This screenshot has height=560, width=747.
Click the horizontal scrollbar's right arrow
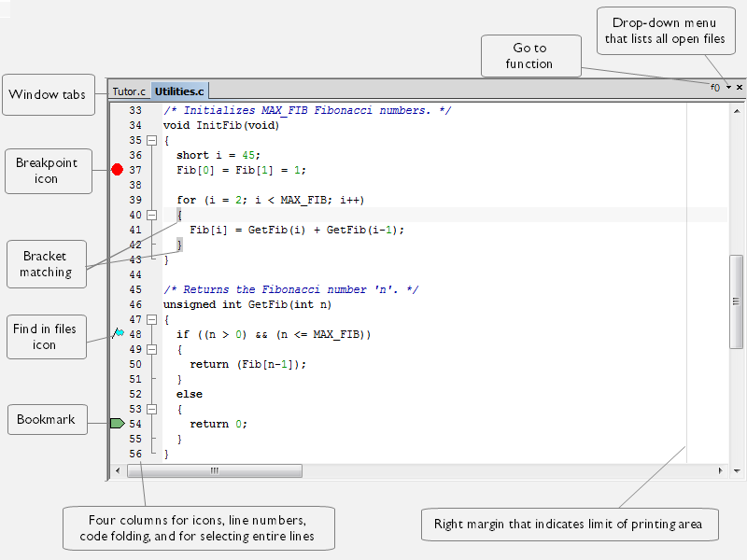[x=720, y=471]
